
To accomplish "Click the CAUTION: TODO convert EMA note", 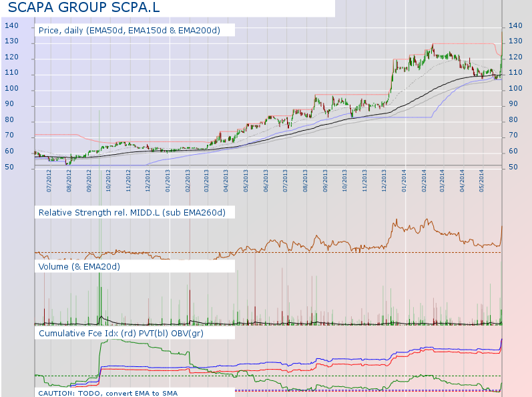I will (x=108, y=393).
